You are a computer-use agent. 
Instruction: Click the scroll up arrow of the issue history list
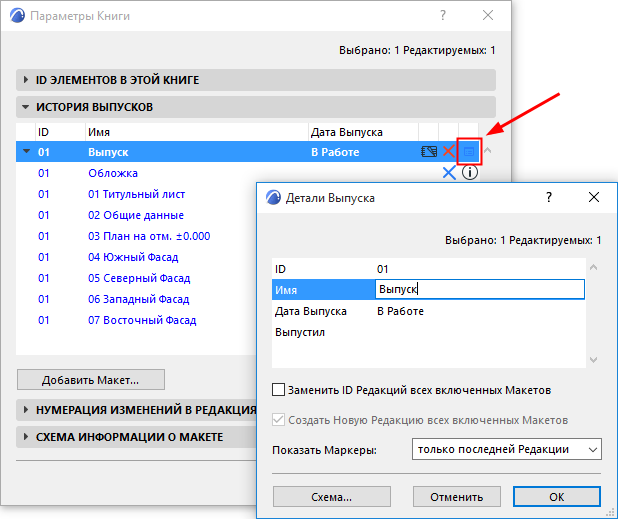(x=488, y=151)
